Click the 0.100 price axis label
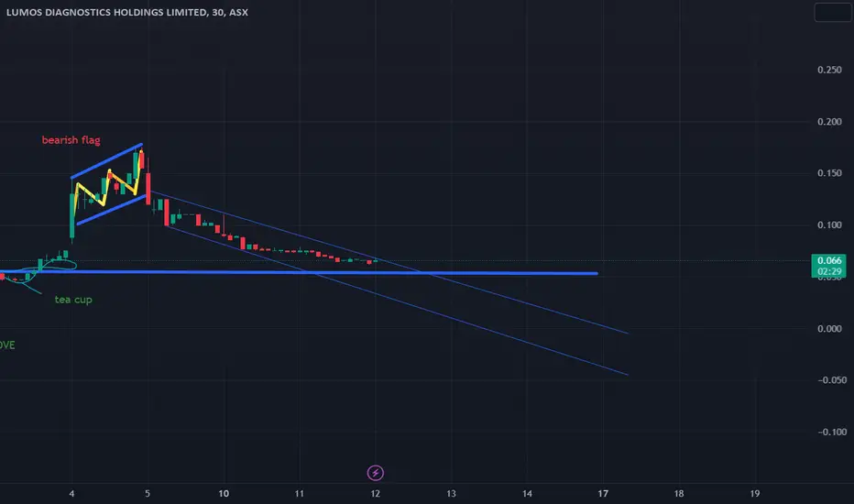The height and width of the screenshot is (504, 854). pyautogui.click(x=829, y=225)
